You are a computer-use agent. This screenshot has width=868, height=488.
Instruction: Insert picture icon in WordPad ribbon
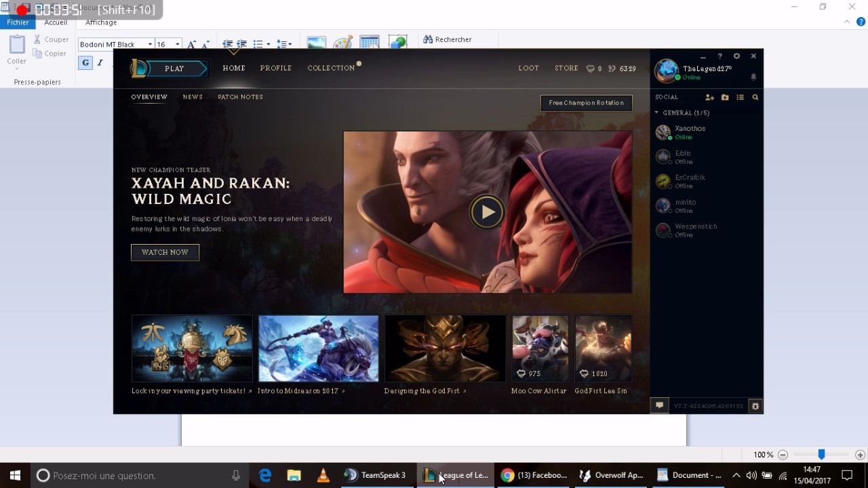tap(317, 43)
